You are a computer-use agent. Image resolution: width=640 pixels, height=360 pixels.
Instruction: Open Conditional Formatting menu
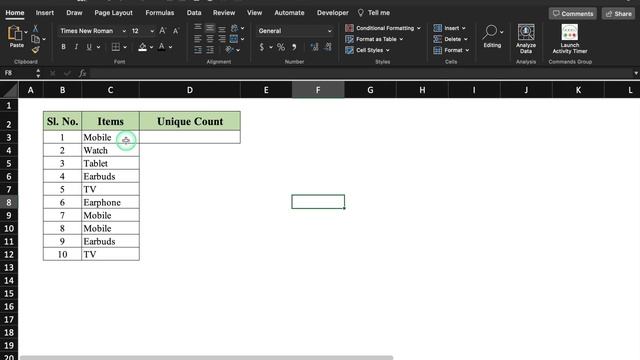(x=382, y=28)
